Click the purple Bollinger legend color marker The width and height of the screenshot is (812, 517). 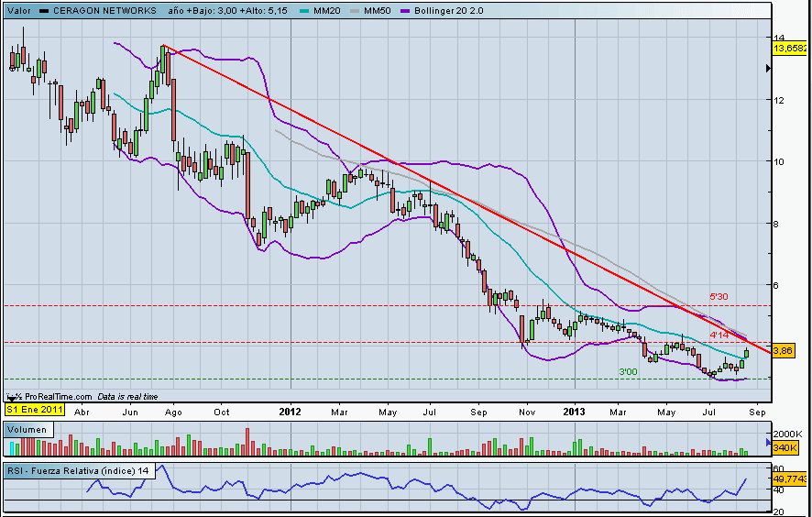pos(407,11)
